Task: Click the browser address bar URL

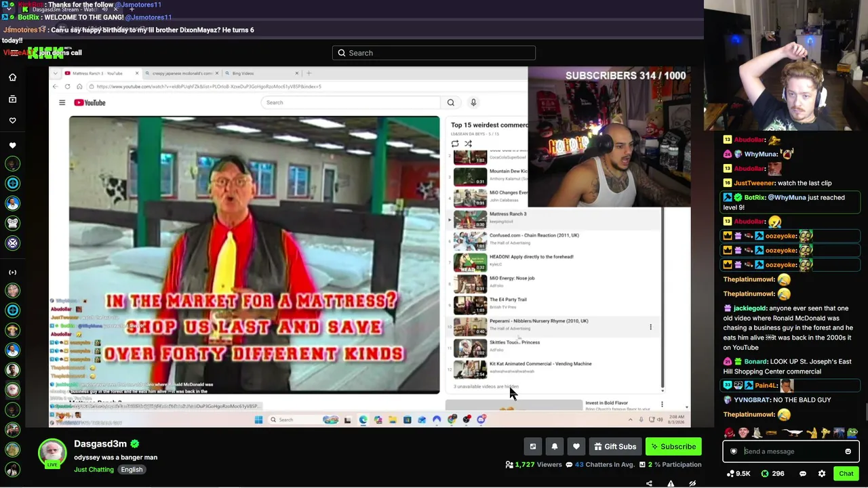Action: click(x=209, y=87)
